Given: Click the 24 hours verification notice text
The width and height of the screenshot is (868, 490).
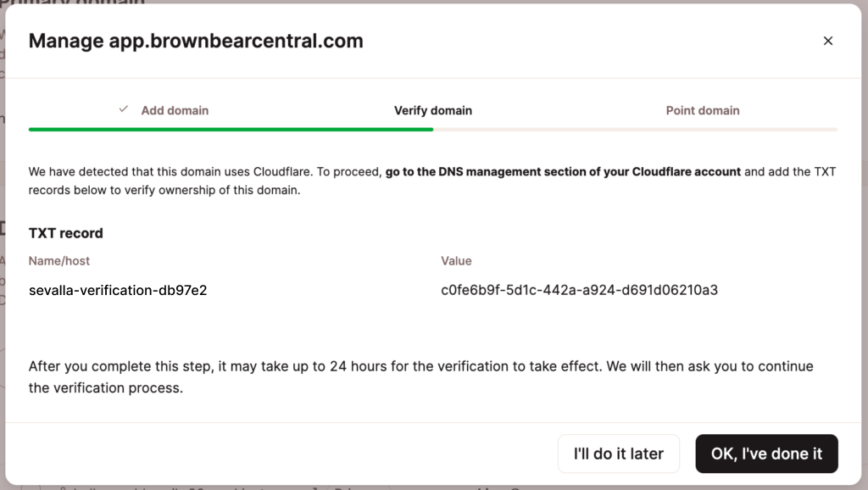Looking at the screenshot, I should point(421,376).
